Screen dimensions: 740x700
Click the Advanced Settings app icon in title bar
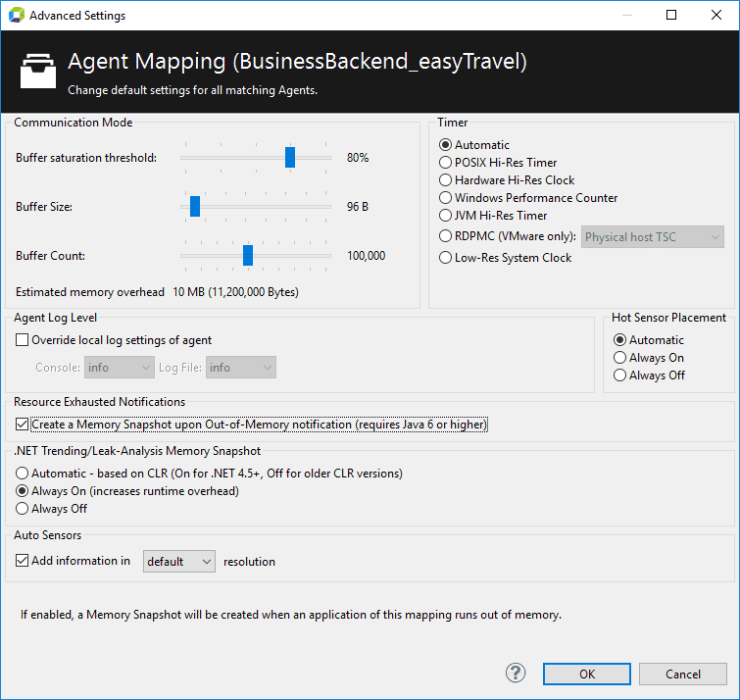(17, 15)
